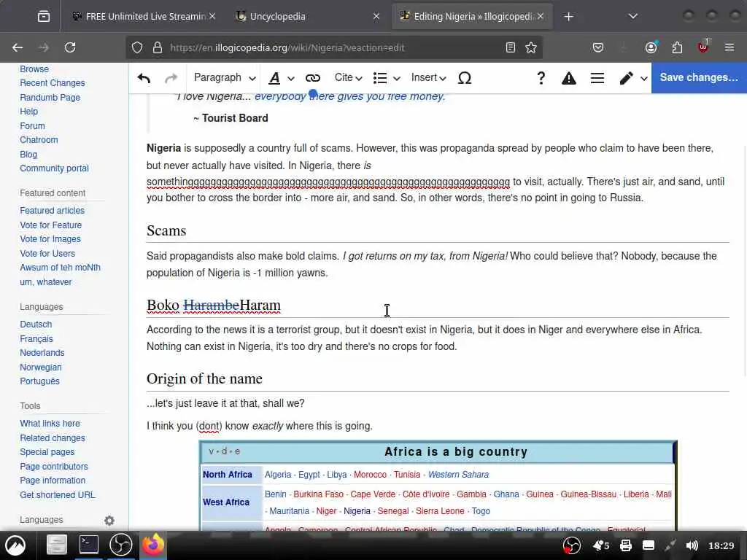Open Firefox account icon

[x=651, y=47]
